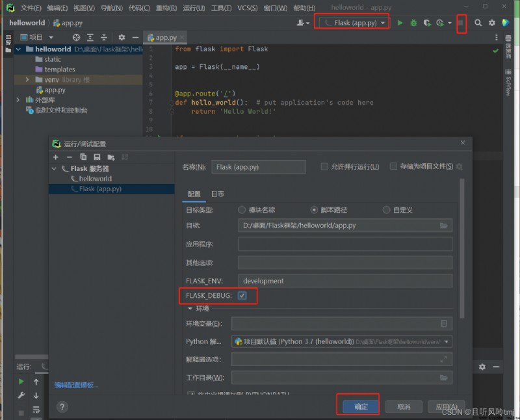Collapse environment section triangle
The image size is (520, 420).
[190, 309]
